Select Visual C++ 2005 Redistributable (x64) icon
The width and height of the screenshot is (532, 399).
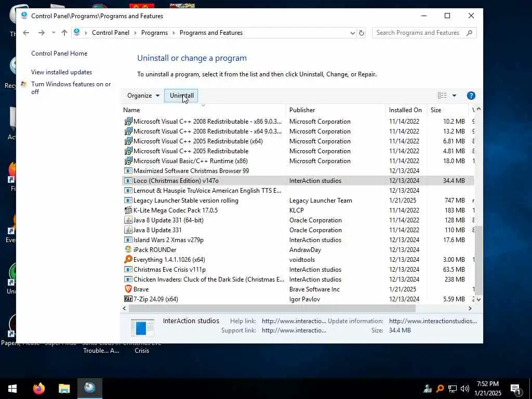click(x=128, y=141)
